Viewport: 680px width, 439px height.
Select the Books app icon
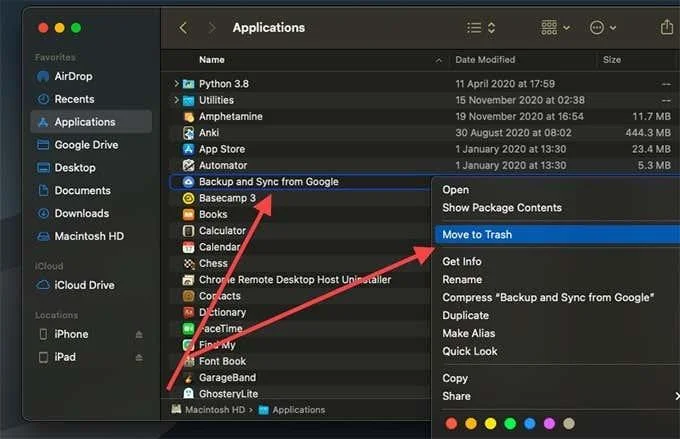[188, 214]
